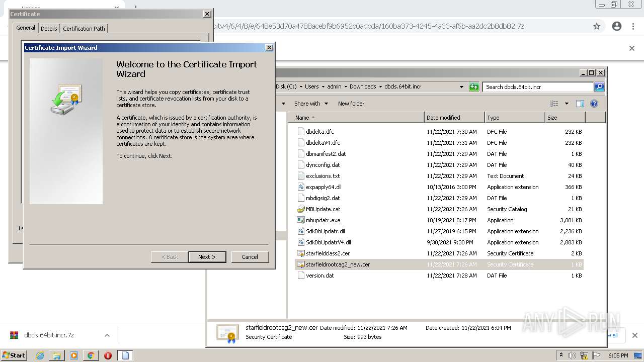Click the Start button

tap(14, 355)
